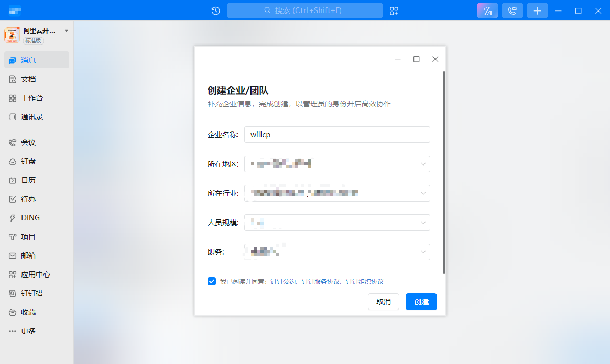Open 文档 in the sidebar

pyautogui.click(x=37, y=79)
